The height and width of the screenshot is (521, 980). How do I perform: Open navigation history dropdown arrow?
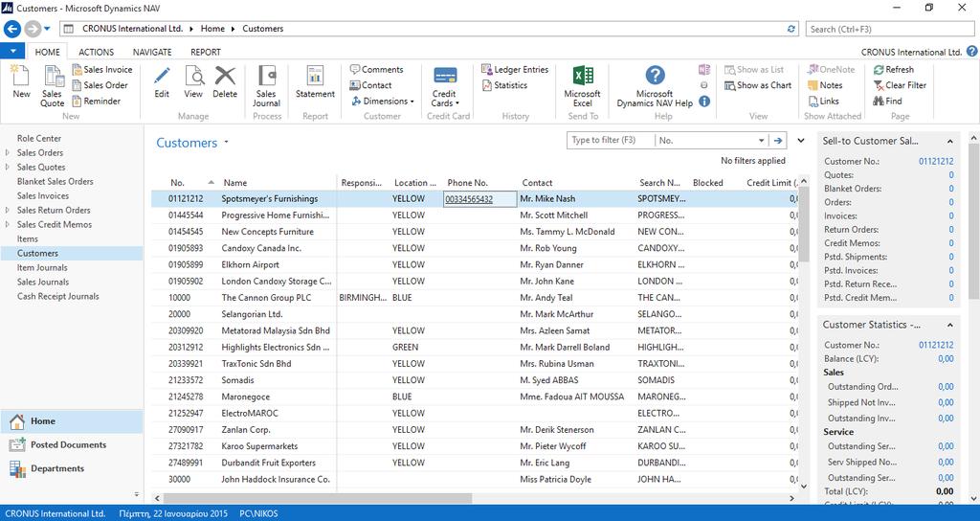click(47, 29)
